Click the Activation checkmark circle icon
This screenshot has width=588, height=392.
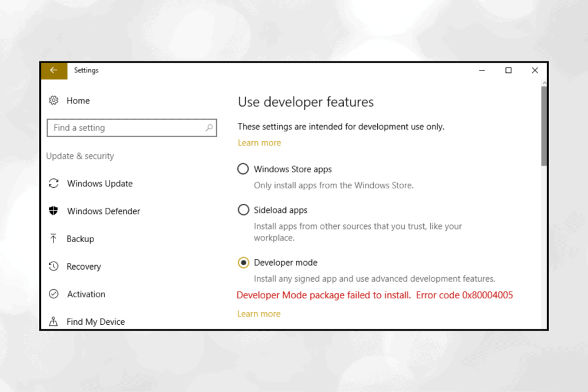[x=53, y=294]
